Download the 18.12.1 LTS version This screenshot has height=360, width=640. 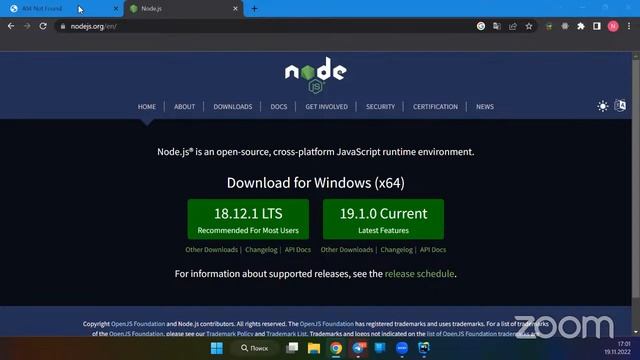(248, 219)
